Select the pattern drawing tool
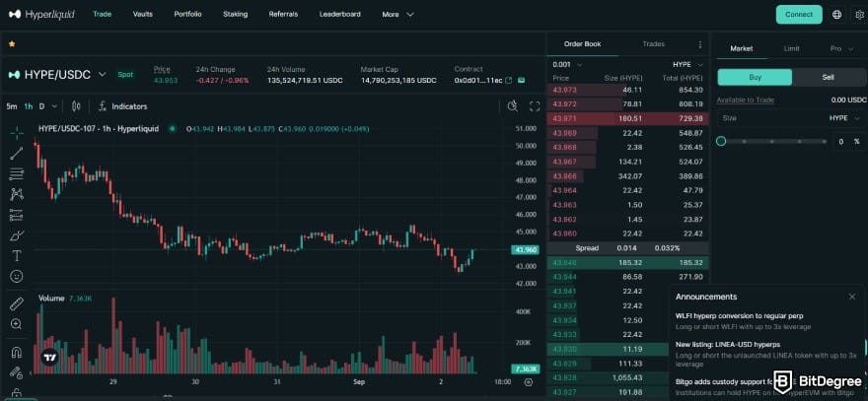868x401 pixels. [17, 195]
